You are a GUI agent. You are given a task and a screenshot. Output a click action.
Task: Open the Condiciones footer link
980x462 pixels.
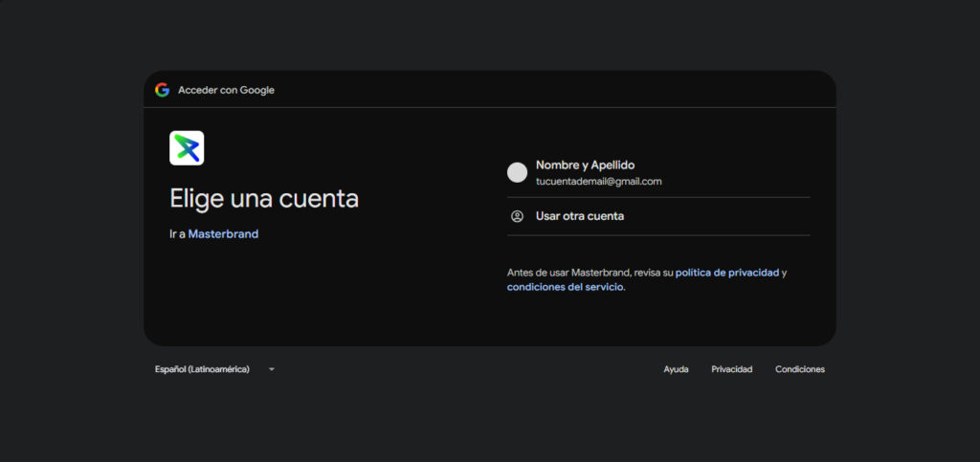(x=799, y=369)
